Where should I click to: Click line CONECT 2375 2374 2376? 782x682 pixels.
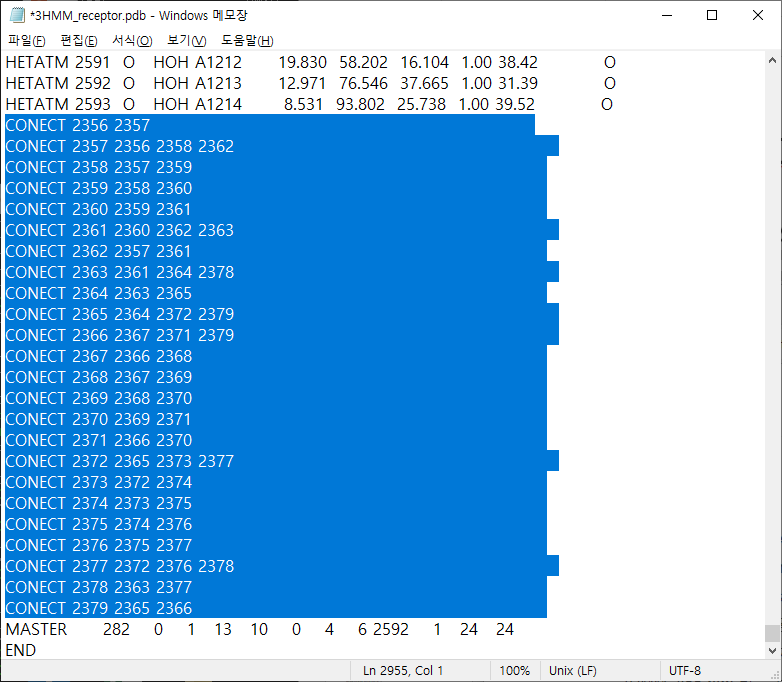(99, 524)
